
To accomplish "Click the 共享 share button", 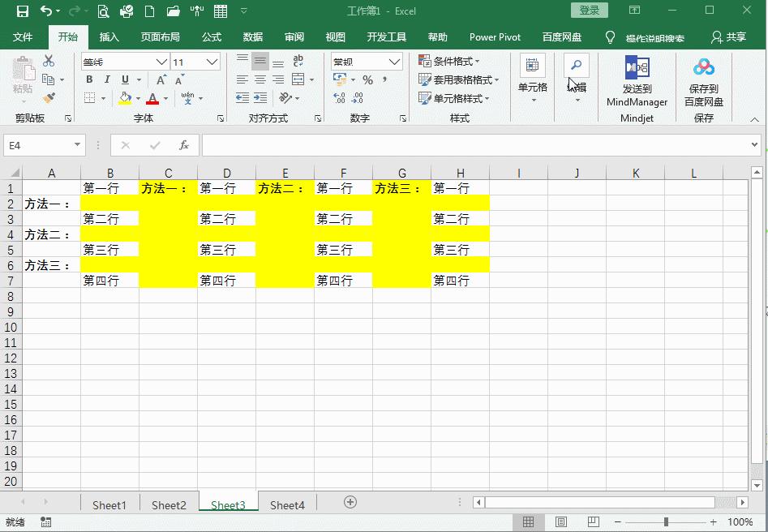I will tap(729, 37).
